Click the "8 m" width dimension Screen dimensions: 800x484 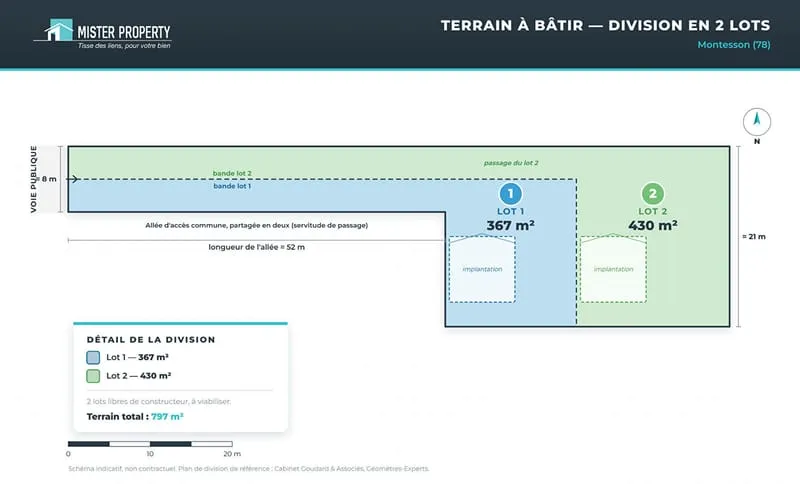pyautogui.click(x=49, y=179)
